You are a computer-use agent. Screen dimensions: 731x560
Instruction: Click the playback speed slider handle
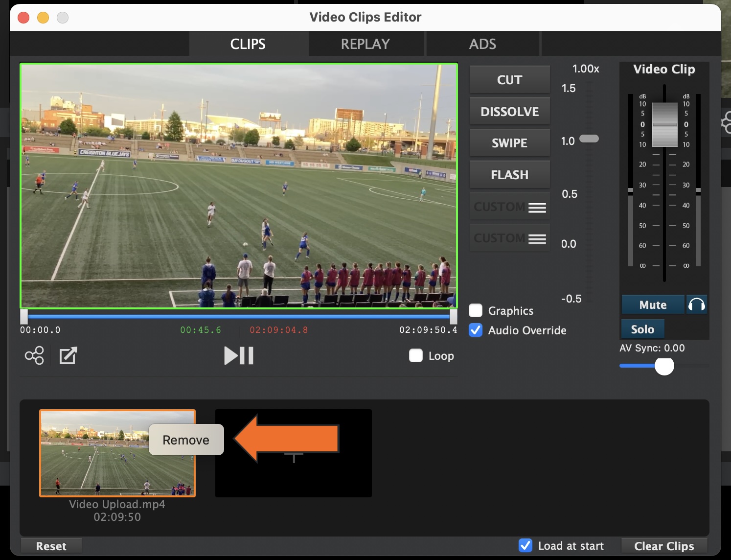click(x=589, y=139)
